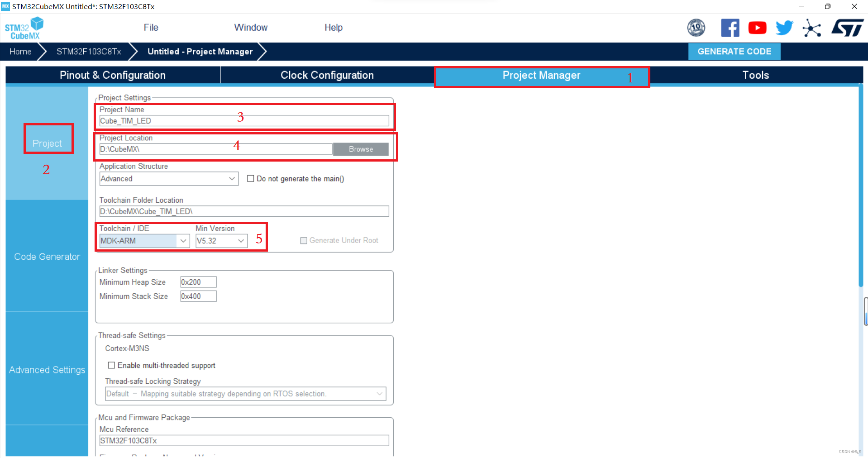
Task: Open the Facebook icon link
Action: point(730,28)
